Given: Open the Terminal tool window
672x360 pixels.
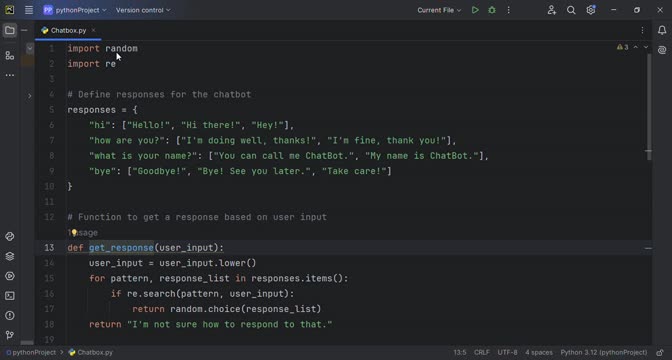Looking at the screenshot, I should [x=9, y=296].
